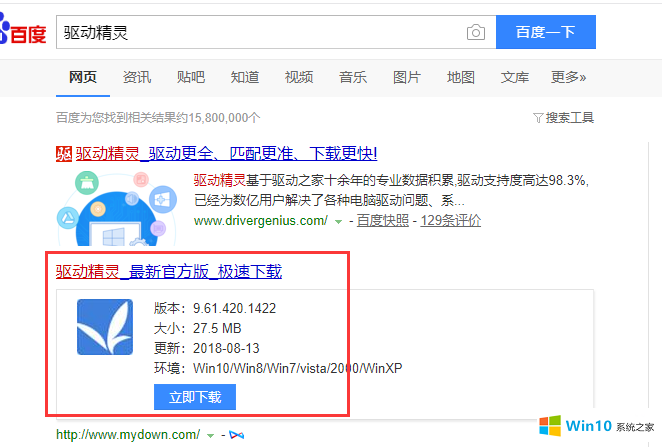This screenshot has height=447, width=662.
Task: Select the 图片 tab
Action: [x=407, y=77]
